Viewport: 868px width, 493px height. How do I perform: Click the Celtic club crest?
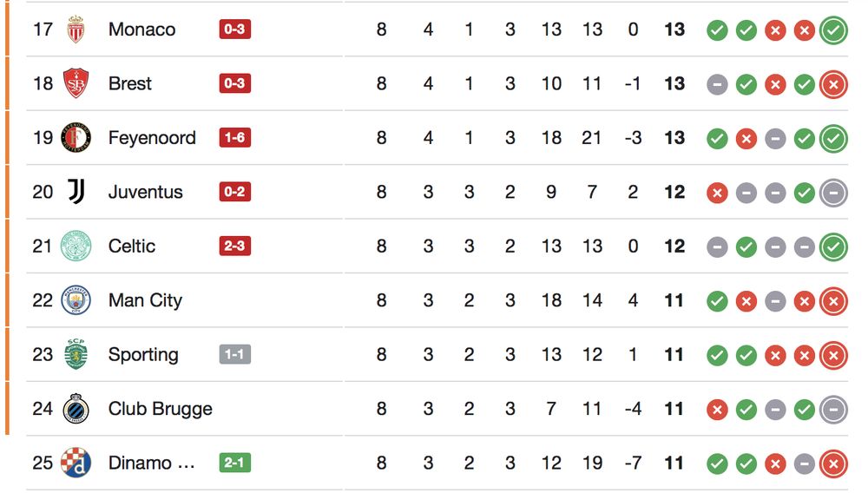coord(76,246)
